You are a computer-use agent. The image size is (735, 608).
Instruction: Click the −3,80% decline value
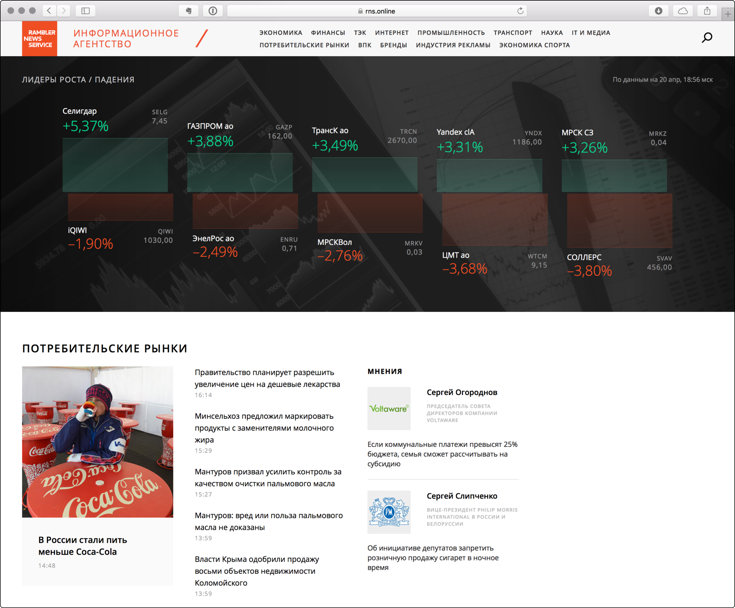coord(589,270)
